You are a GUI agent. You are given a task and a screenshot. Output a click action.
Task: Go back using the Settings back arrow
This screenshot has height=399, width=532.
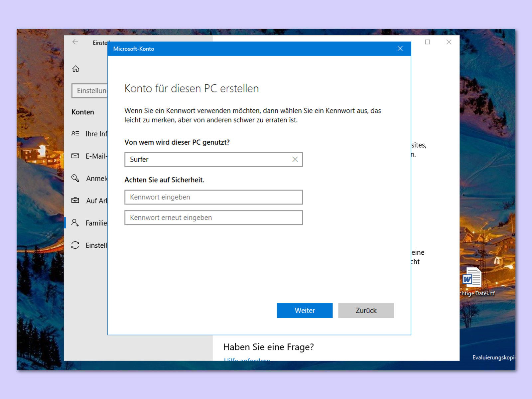(75, 42)
